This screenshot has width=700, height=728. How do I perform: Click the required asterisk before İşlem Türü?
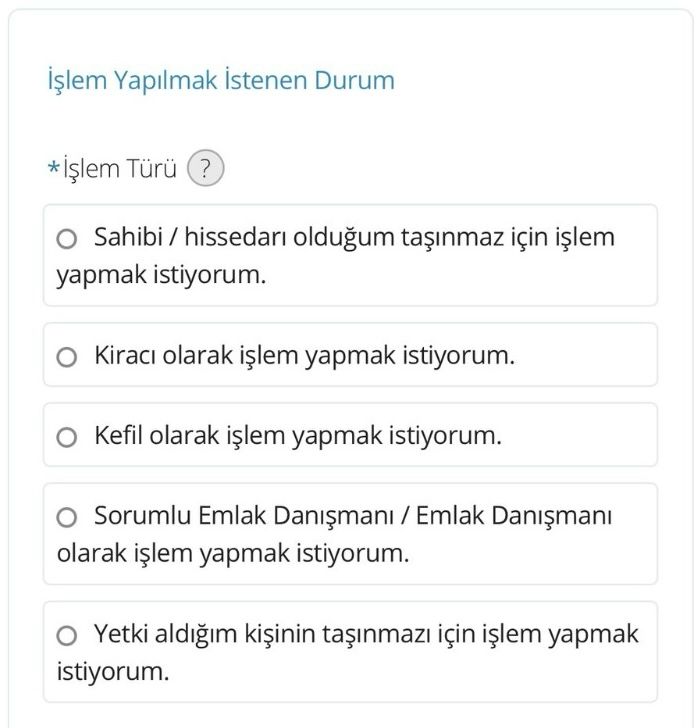click(53, 168)
